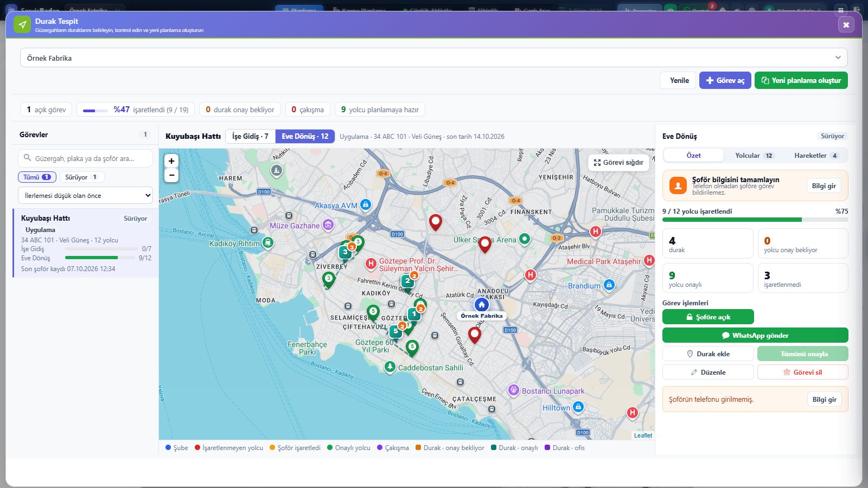Toggle the İşe Gidiş direction
868x488 pixels.
pyautogui.click(x=250, y=136)
